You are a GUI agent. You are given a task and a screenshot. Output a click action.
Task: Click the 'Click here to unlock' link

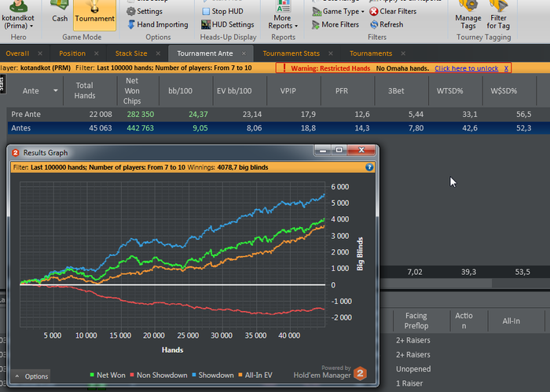click(x=466, y=68)
